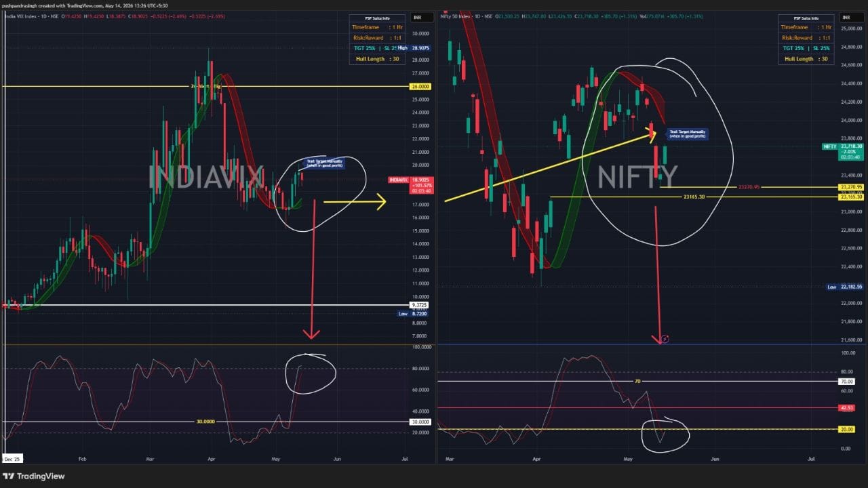Click the 'PSP Suite Info' table header on the VIX chart

pos(378,18)
